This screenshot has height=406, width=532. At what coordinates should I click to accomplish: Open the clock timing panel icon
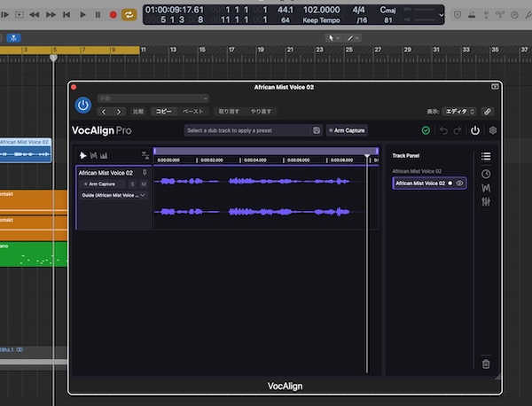point(486,175)
